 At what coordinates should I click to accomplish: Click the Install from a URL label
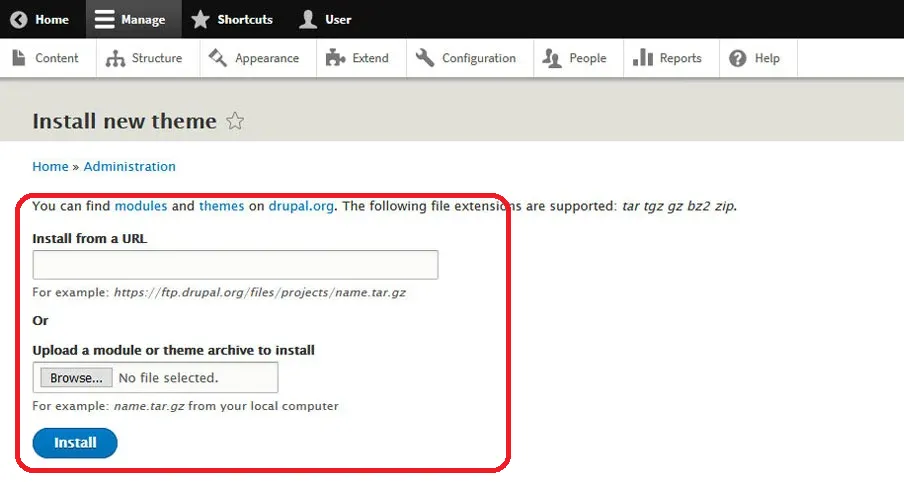pyautogui.click(x=90, y=239)
